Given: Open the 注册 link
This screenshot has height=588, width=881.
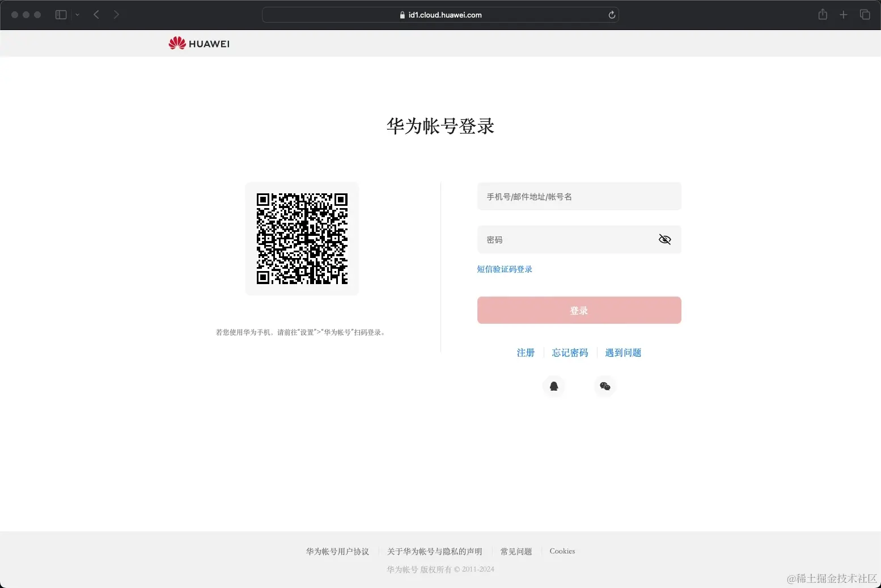Looking at the screenshot, I should [526, 353].
